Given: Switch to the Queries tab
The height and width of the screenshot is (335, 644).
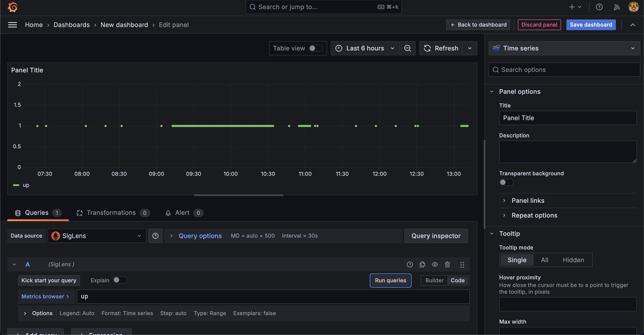Looking at the screenshot, I should point(38,213).
